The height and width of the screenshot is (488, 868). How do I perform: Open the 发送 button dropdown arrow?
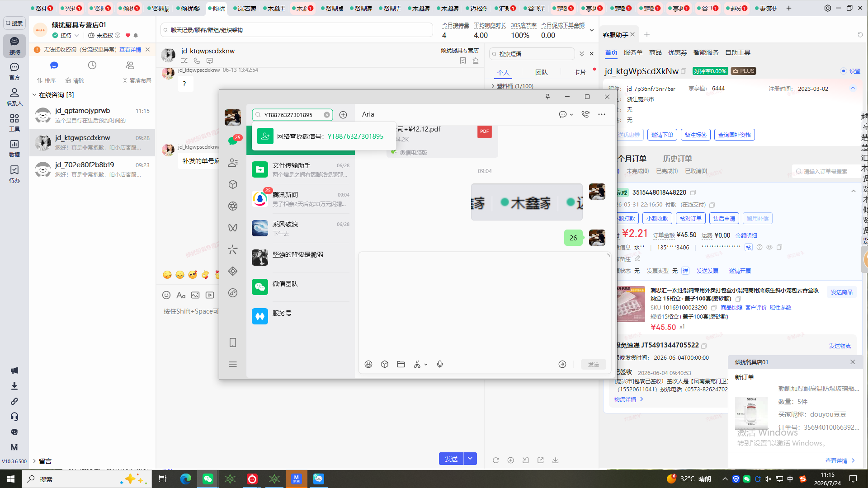tap(470, 459)
